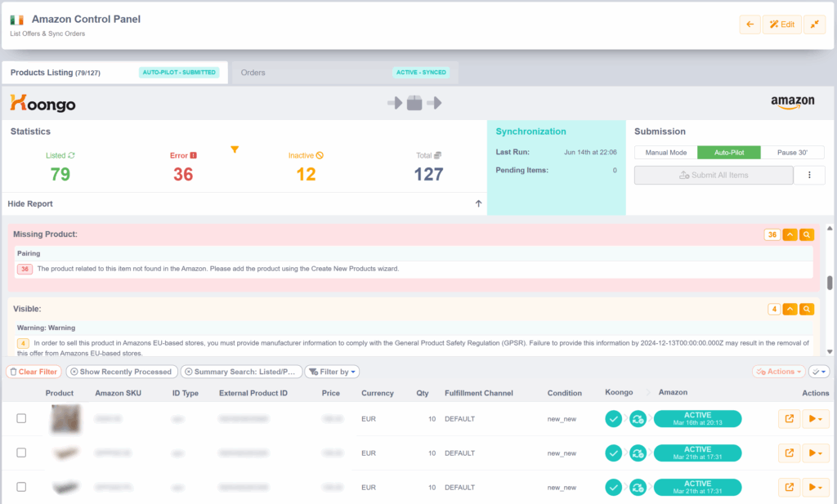
Task: Open the external link icon in the second product row
Action: click(789, 453)
